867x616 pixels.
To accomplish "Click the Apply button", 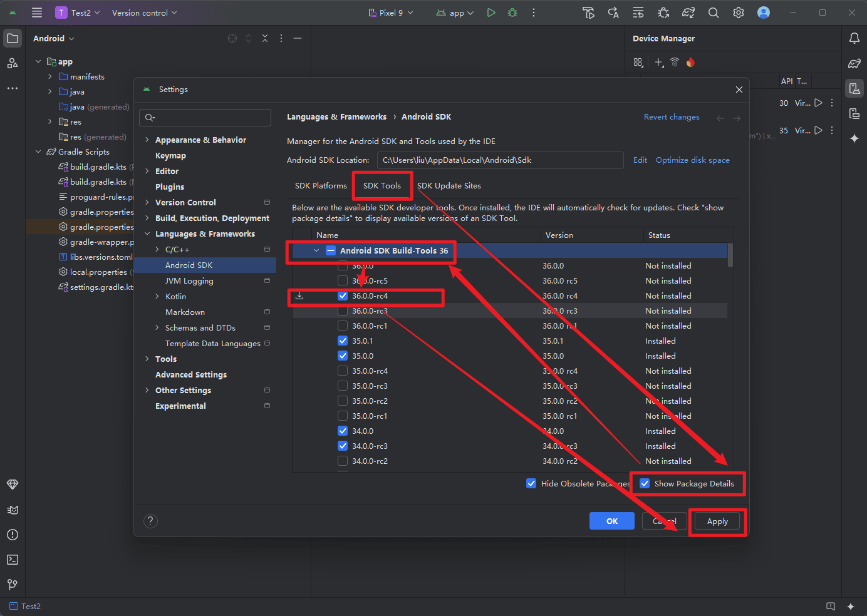I will click(717, 521).
